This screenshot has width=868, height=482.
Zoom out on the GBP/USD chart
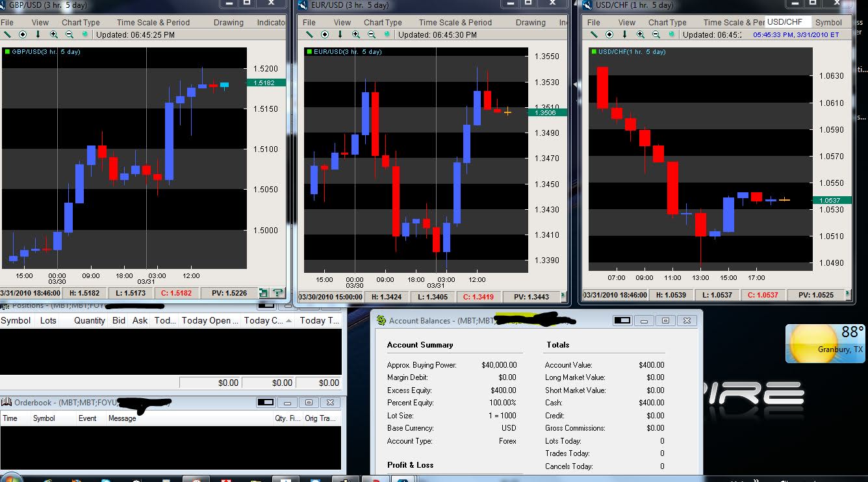coord(70,34)
